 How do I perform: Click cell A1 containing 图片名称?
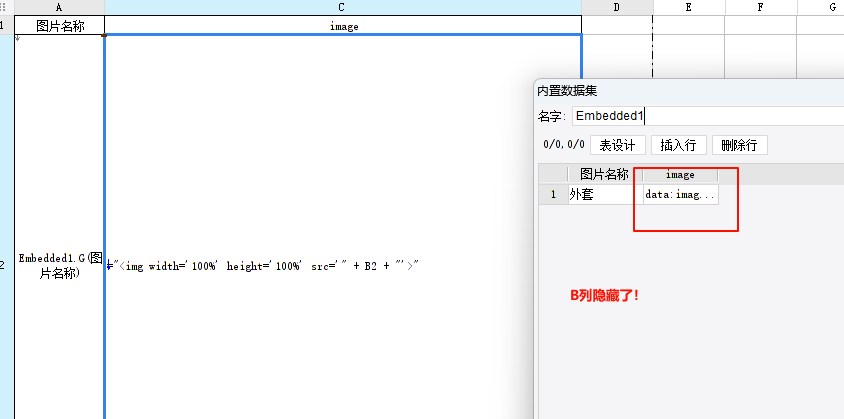tap(60, 26)
